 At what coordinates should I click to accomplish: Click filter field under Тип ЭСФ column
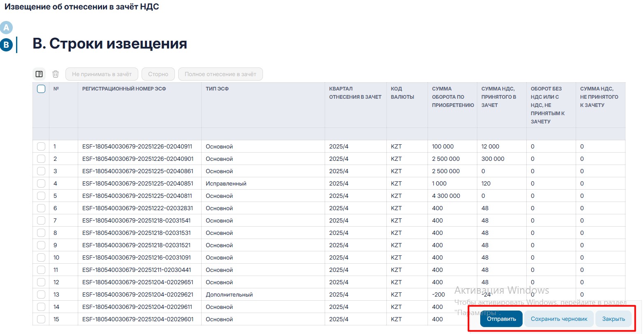pos(263,134)
